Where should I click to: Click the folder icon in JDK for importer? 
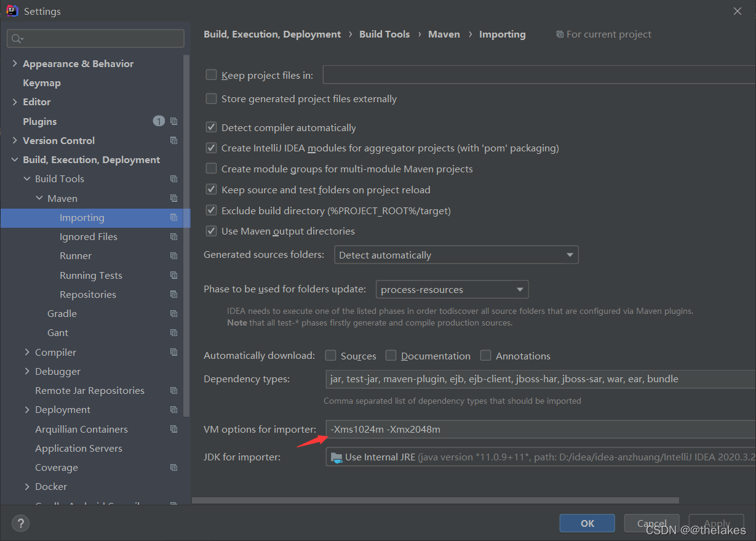click(x=336, y=457)
